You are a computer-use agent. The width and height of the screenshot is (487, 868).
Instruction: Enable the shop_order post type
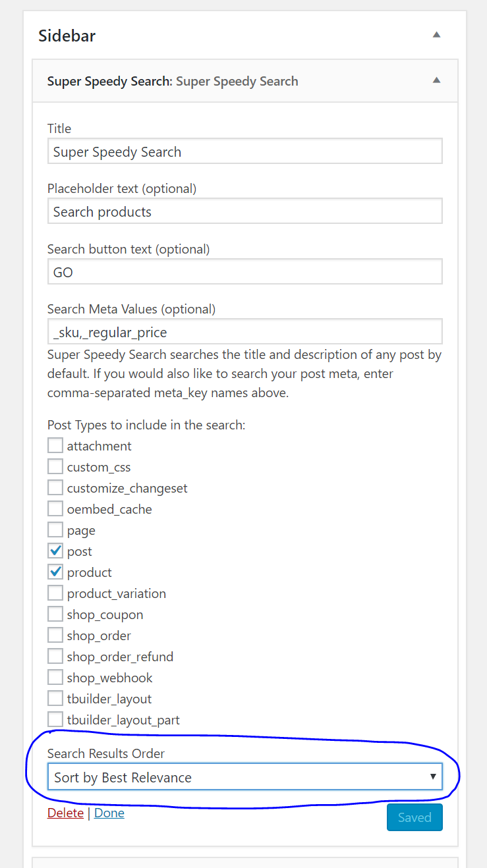click(x=55, y=635)
